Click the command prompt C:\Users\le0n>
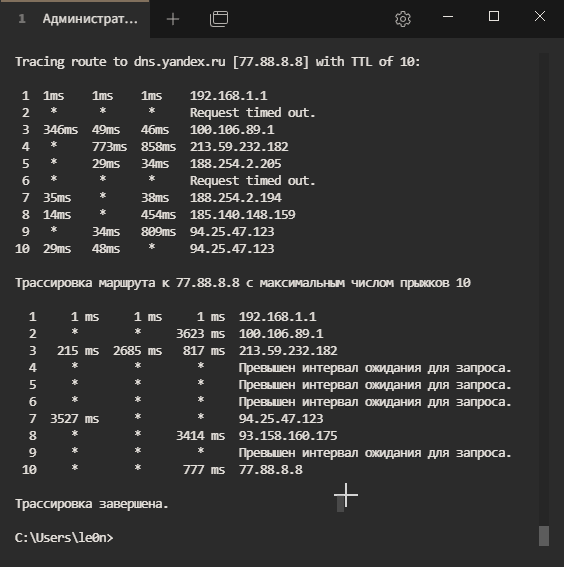This screenshot has height=567, width=564. coord(64,538)
